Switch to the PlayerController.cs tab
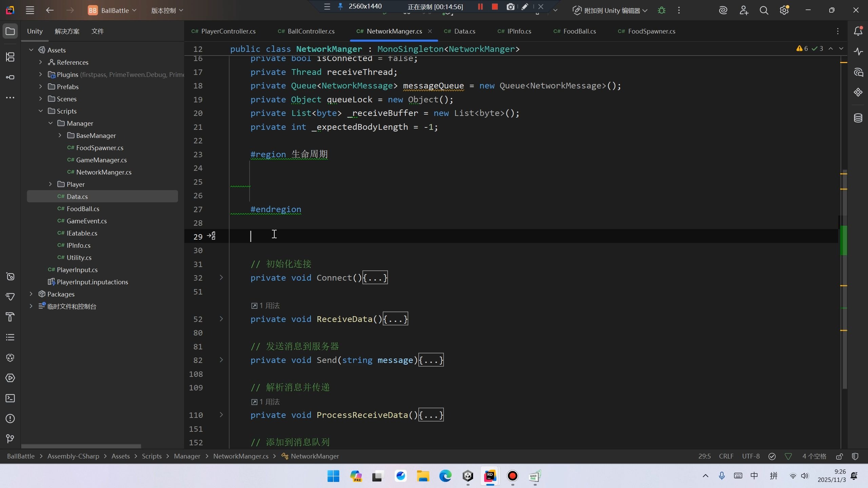The width and height of the screenshot is (868, 488). pos(228,31)
